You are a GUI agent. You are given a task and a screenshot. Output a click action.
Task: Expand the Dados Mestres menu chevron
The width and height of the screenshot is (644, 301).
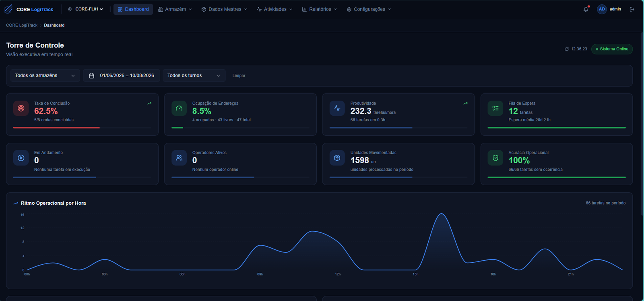coord(246,9)
